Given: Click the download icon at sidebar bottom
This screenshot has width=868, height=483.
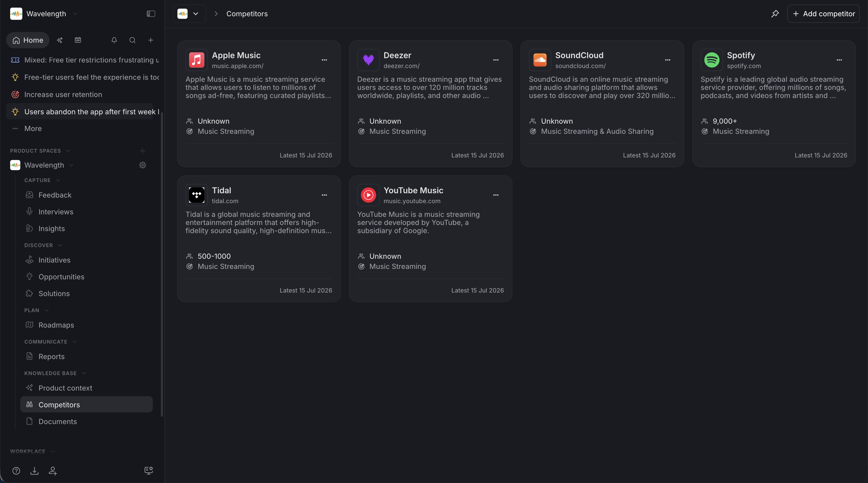Looking at the screenshot, I should click(34, 471).
